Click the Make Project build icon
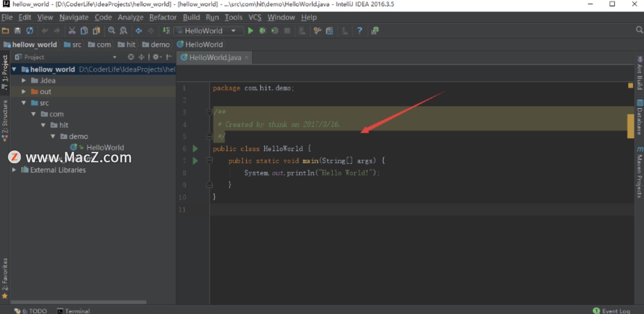This screenshot has height=314, width=644. [x=166, y=31]
